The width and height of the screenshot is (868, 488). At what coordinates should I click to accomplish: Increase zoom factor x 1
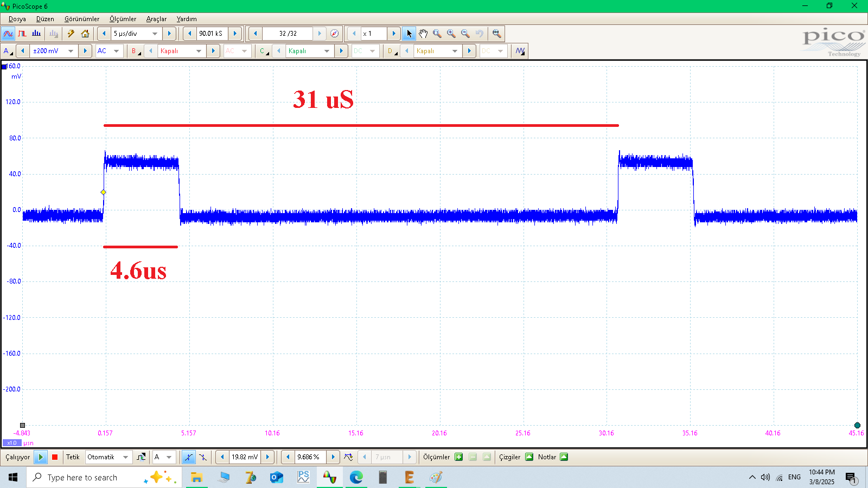click(x=394, y=34)
